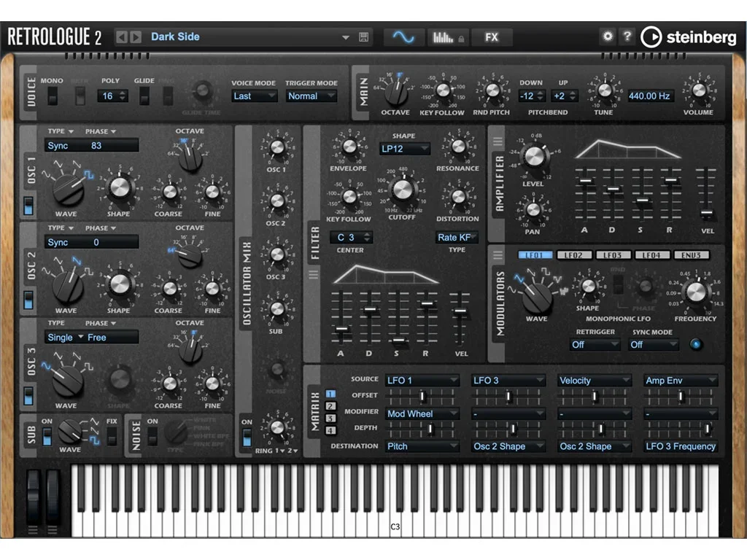Screen dimensions: 747x560
Task: Open the LFO Retrigger dropdown
Action: click(x=595, y=344)
